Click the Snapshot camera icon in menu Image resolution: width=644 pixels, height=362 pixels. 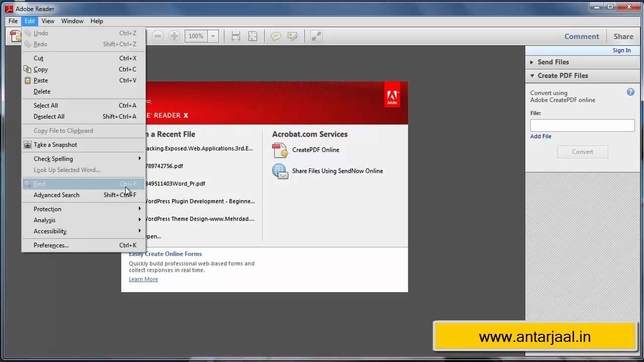[28, 145]
